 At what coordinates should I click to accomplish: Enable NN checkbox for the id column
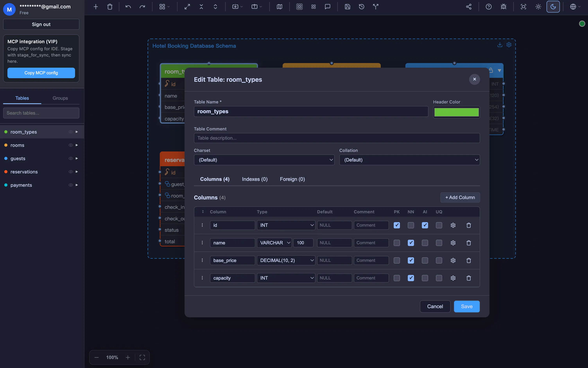point(411,225)
